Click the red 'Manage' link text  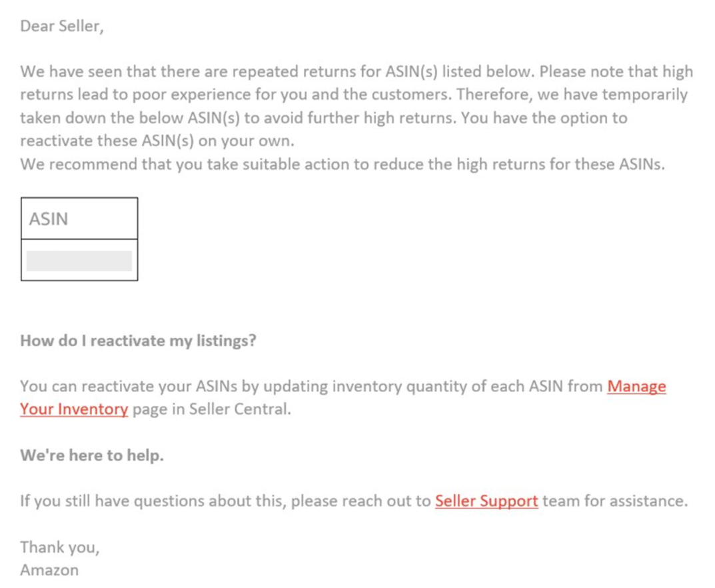point(636,387)
